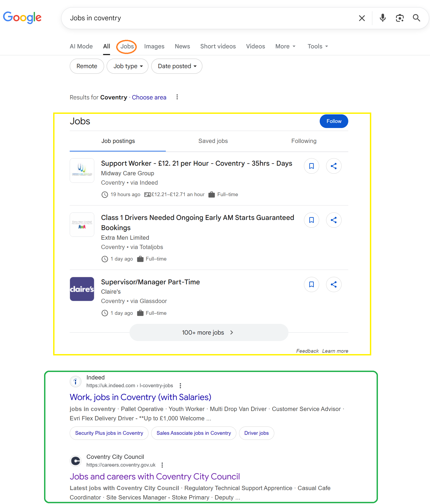Click 'Extra Men Limited' employer text
Image resolution: width=430 pixels, height=504 pixels.
125,238
